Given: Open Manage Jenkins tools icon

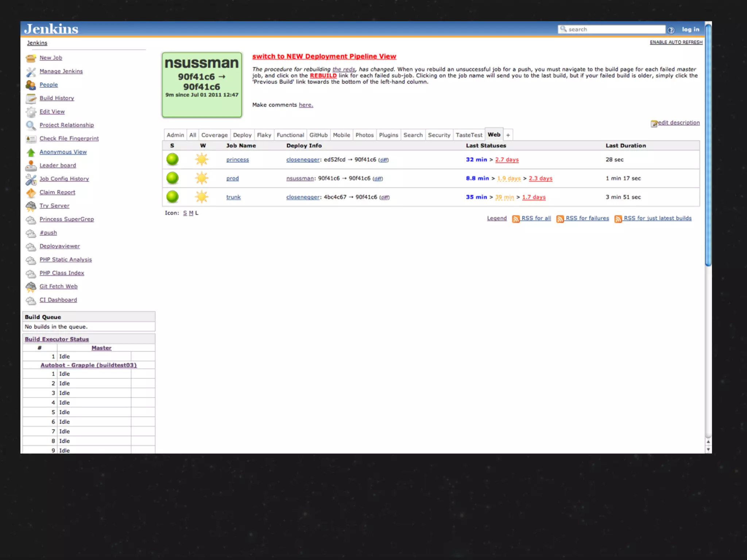Looking at the screenshot, I should [x=31, y=71].
